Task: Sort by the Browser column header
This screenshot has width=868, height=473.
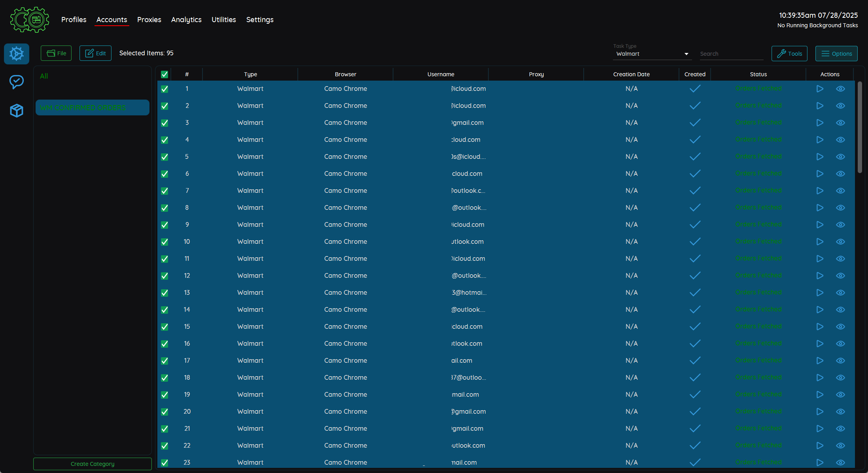Action: pyautogui.click(x=346, y=74)
